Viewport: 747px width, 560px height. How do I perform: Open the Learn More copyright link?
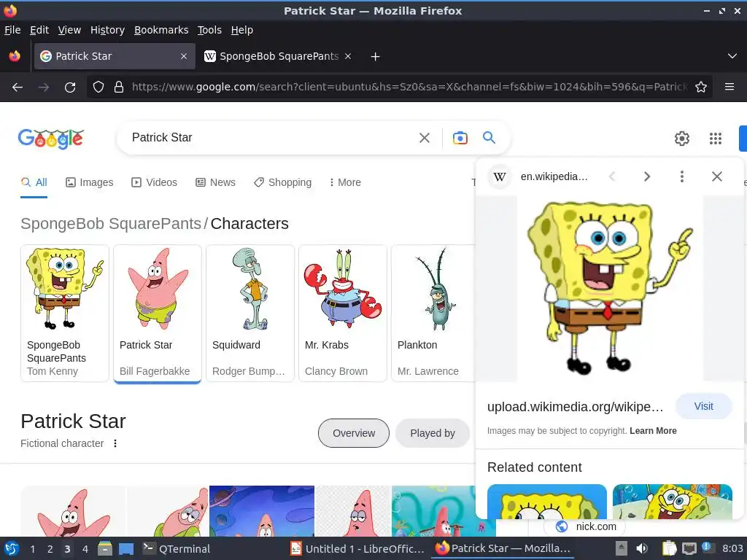[x=653, y=430]
